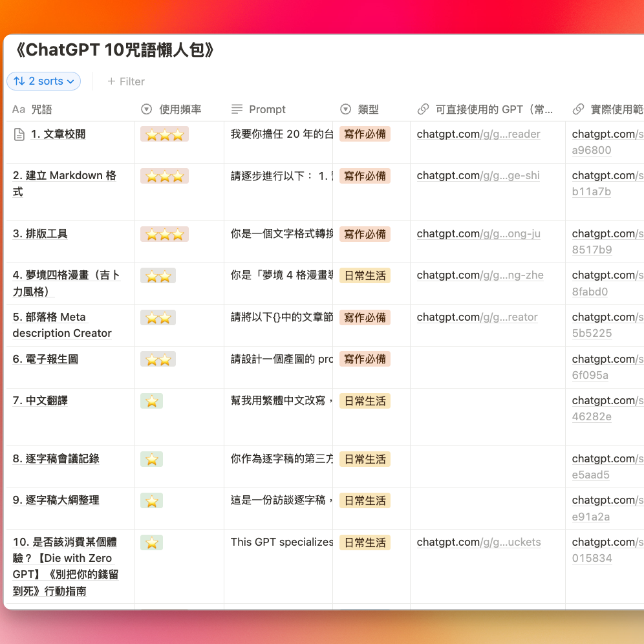Image resolution: width=644 pixels, height=644 pixels.
Task: Open the 3. 排版工具 page
Action: pyautogui.click(x=40, y=233)
